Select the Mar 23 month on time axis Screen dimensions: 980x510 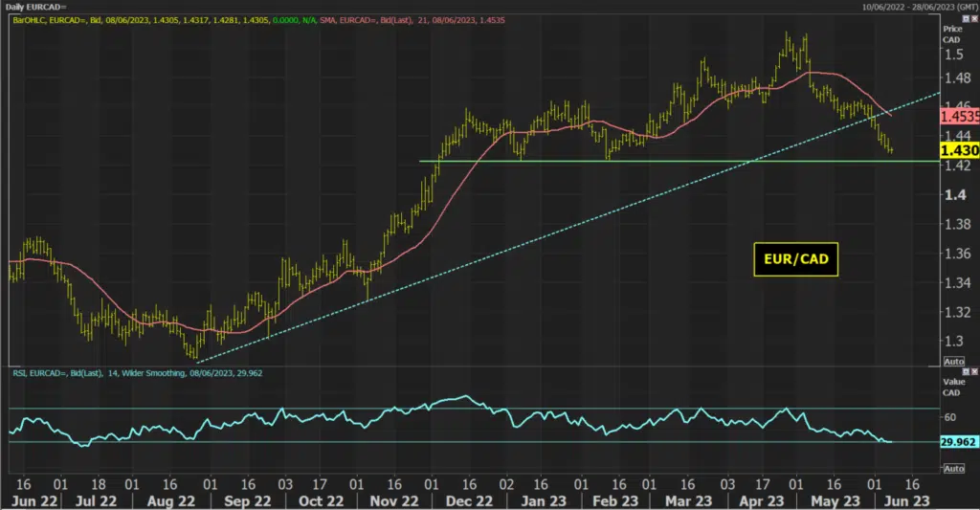click(x=688, y=501)
